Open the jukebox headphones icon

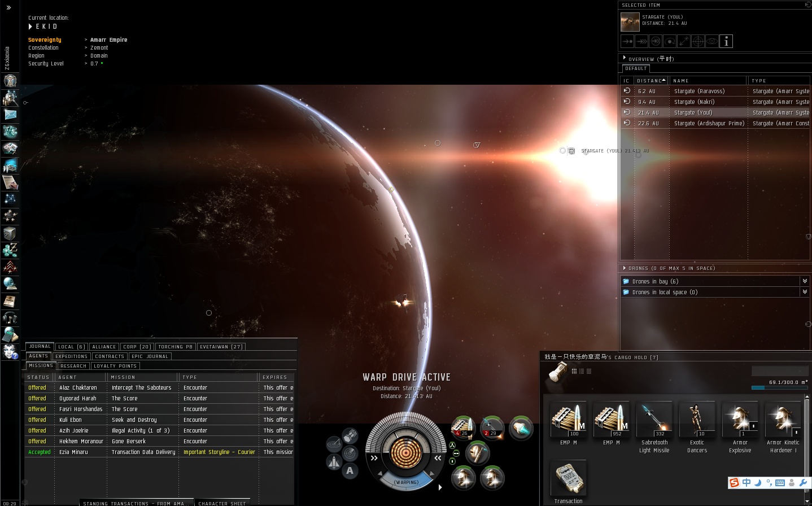pyautogui.click(x=10, y=318)
